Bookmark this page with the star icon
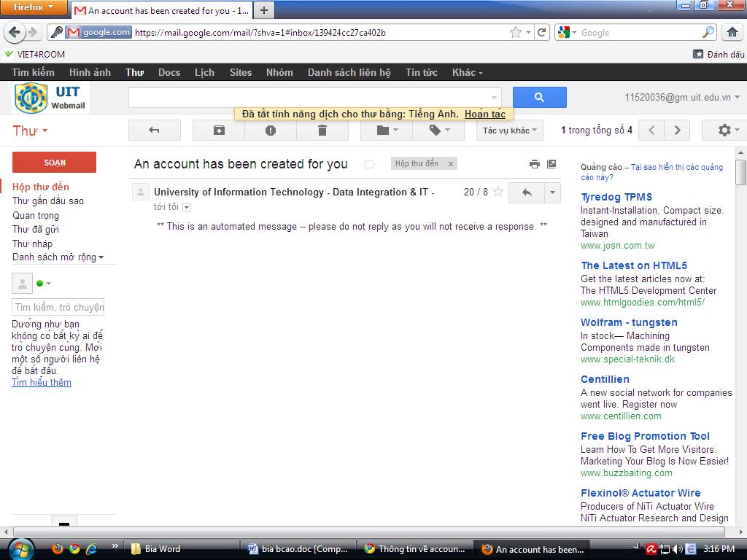The image size is (747, 560). 516,32
